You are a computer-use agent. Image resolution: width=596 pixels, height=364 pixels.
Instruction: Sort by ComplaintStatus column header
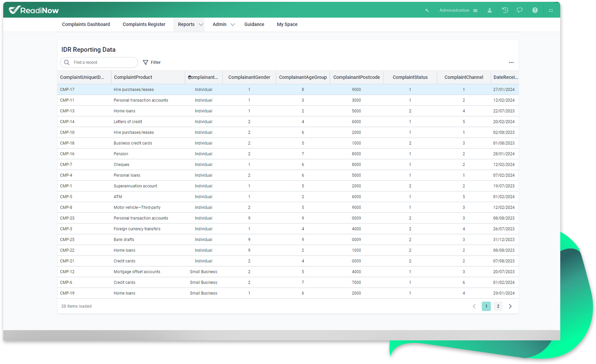(x=410, y=77)
